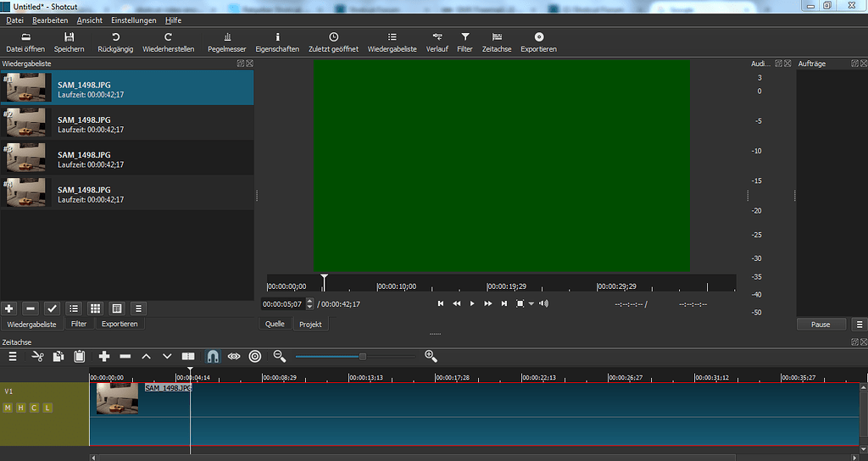Viewport: 868px width, 461px height.
Task: Switch to Wiedergabeliste tab below playlist
Action: coord(31,325)
